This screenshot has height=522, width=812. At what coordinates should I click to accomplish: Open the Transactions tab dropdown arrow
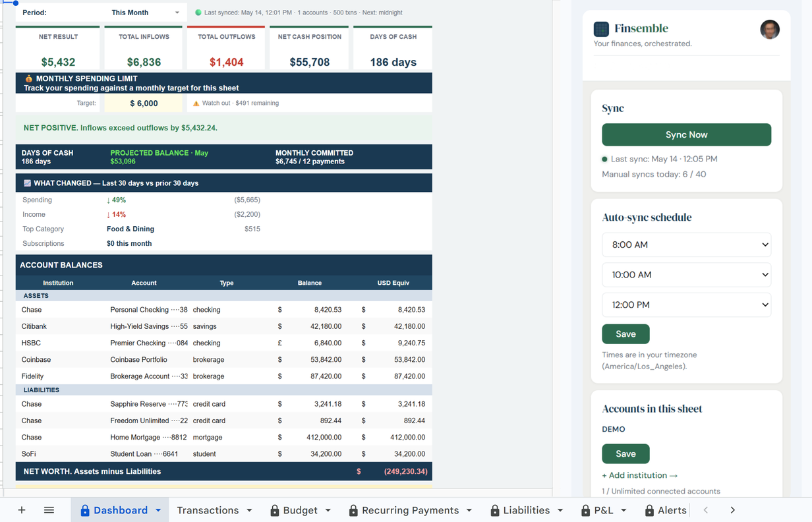[x=249, y=510]
